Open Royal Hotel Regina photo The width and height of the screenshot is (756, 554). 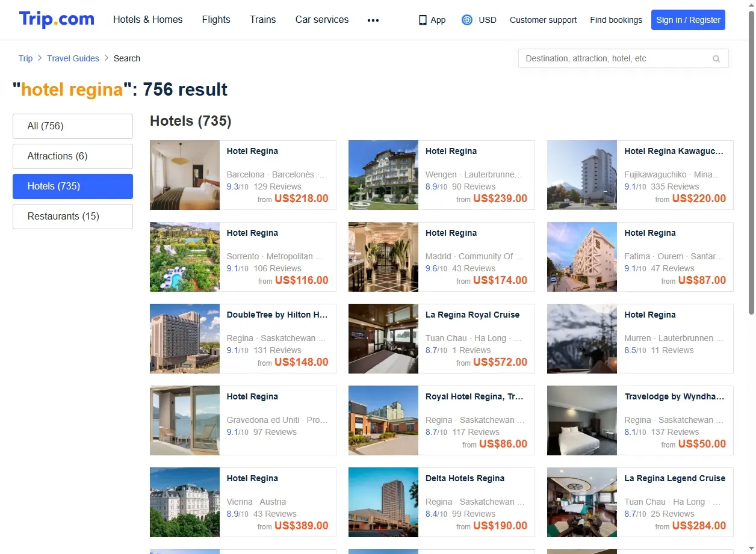(383, 420)
